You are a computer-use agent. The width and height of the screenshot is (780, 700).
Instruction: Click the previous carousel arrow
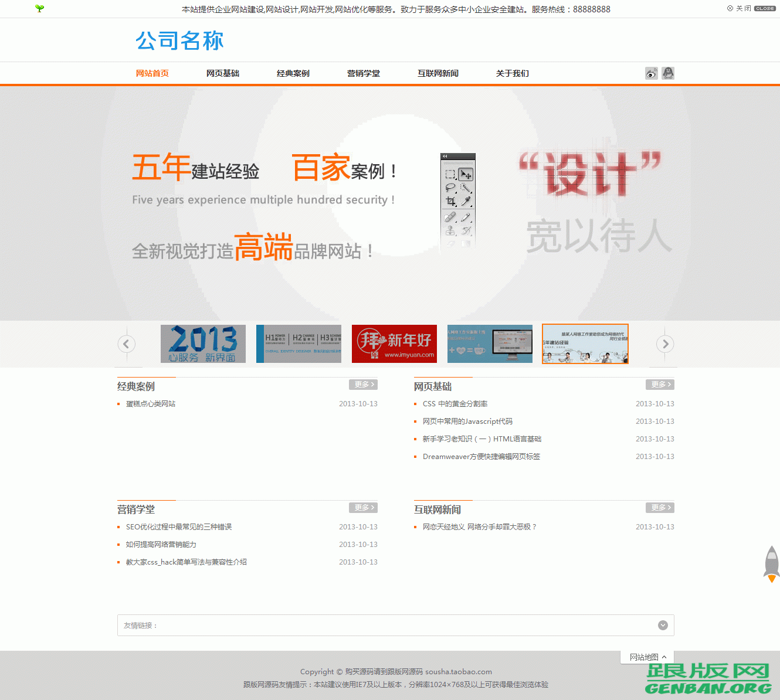tap(127, 344)
